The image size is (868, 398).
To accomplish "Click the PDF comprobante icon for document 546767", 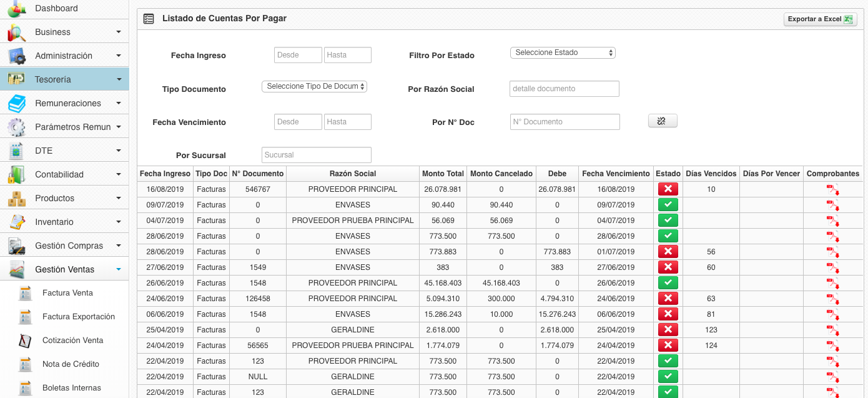I will click(x=832, y=189).
